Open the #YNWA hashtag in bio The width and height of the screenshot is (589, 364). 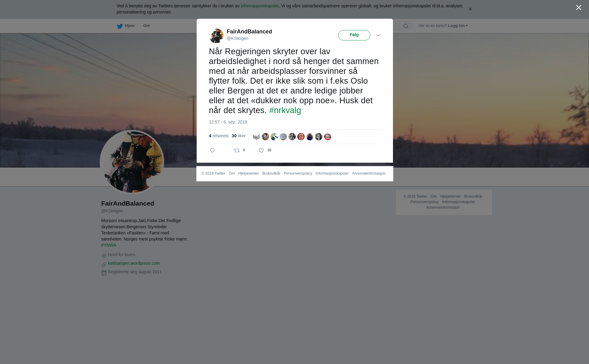pyautogui.click(x=109, y=245)
